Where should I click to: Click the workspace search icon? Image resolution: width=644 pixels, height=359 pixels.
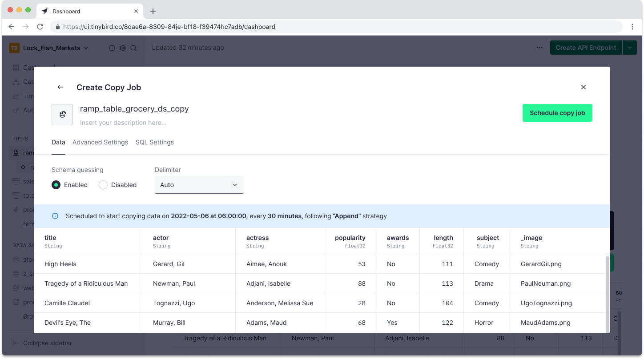pyautogui.click(x=133, y=48)
